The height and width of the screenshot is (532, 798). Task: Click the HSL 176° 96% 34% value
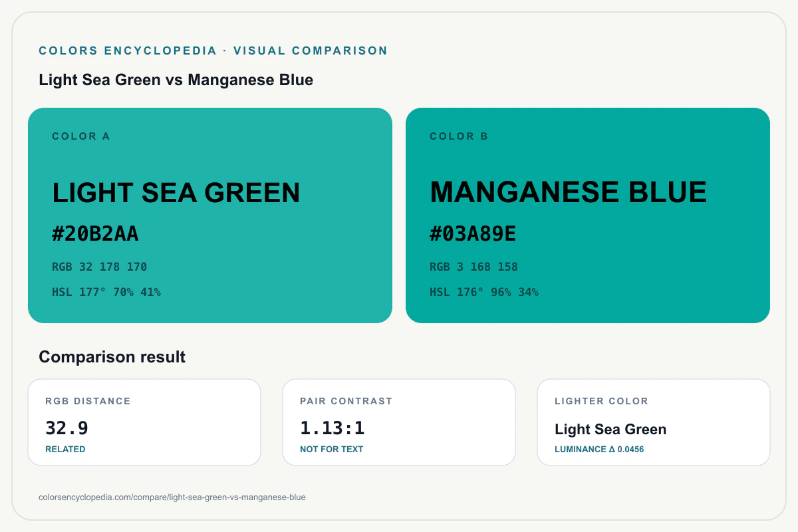pos(484,292)
